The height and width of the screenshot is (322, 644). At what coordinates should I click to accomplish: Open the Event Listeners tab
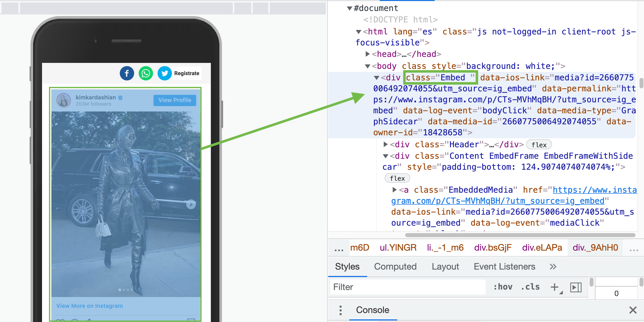point(504,267)
